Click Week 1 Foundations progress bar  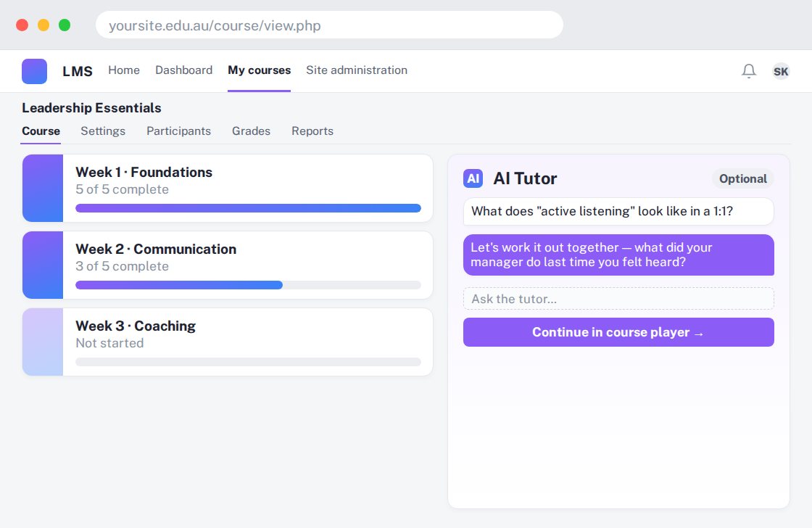pyautogui.click(x=248, y=208)
